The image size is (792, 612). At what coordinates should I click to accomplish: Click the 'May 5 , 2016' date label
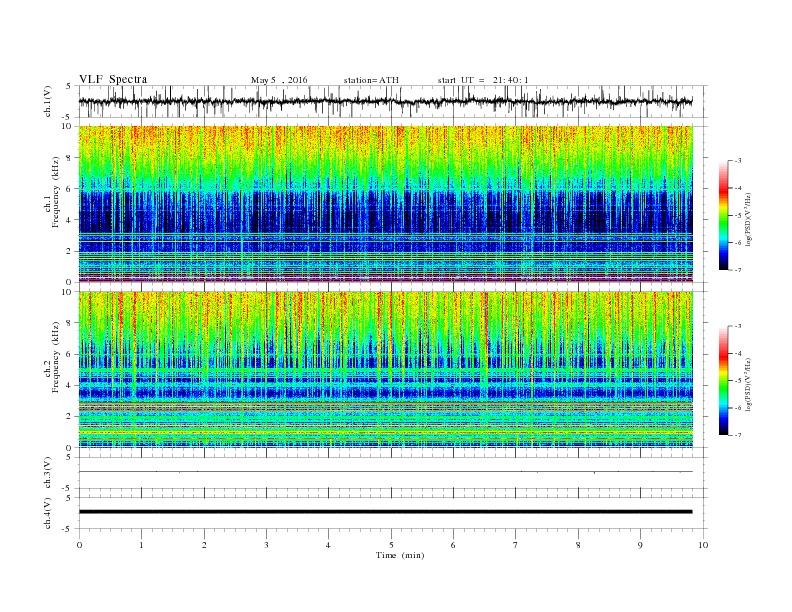point(279,80)
